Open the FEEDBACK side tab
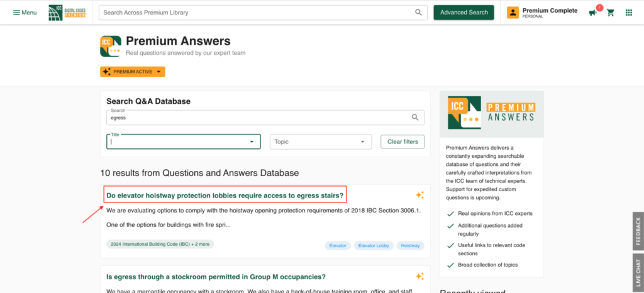 (x=638, y=231)
